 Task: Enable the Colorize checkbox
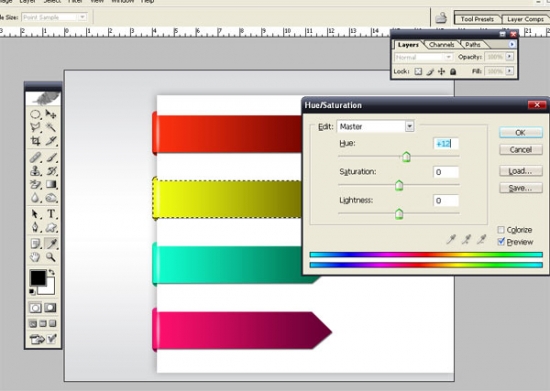tap(501, 230)
